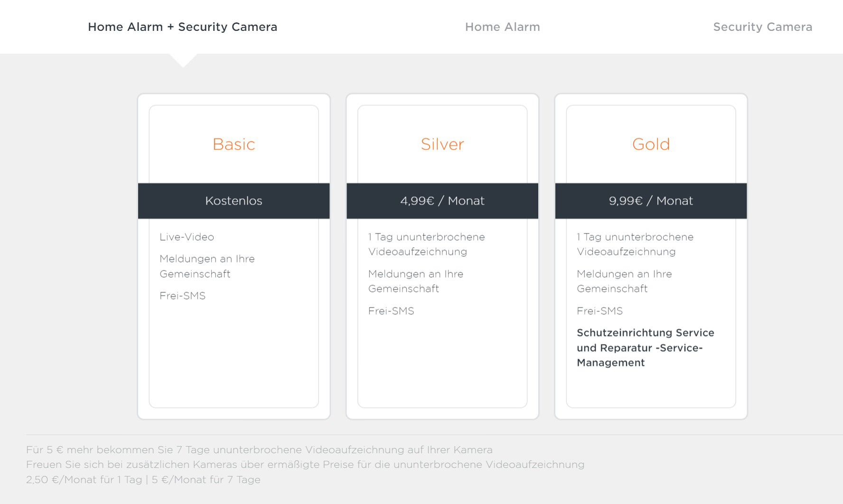Screen dimensions: 843x504
Task: Select the 9,99€ / Monat price bar
Action: point(651,201)
